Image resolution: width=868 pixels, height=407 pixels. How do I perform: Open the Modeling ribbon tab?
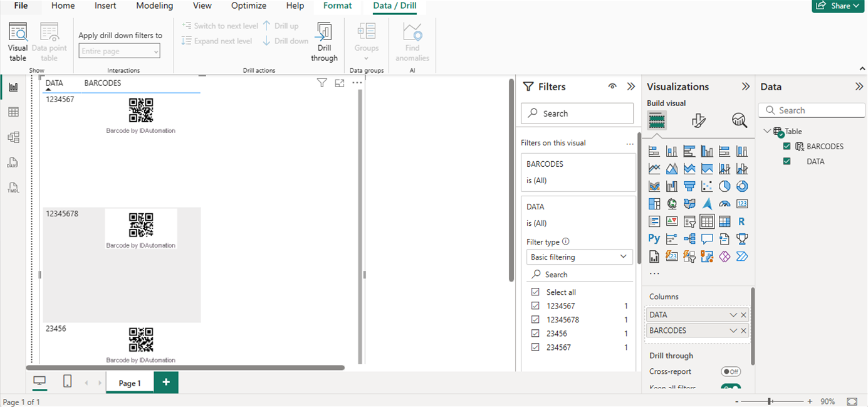click(155, 6)
